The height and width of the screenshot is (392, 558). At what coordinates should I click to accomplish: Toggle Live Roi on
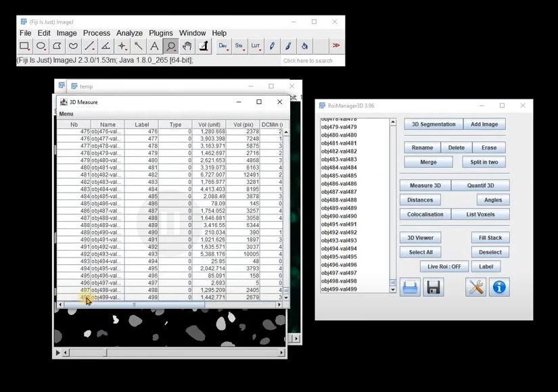tap(443, 266)
